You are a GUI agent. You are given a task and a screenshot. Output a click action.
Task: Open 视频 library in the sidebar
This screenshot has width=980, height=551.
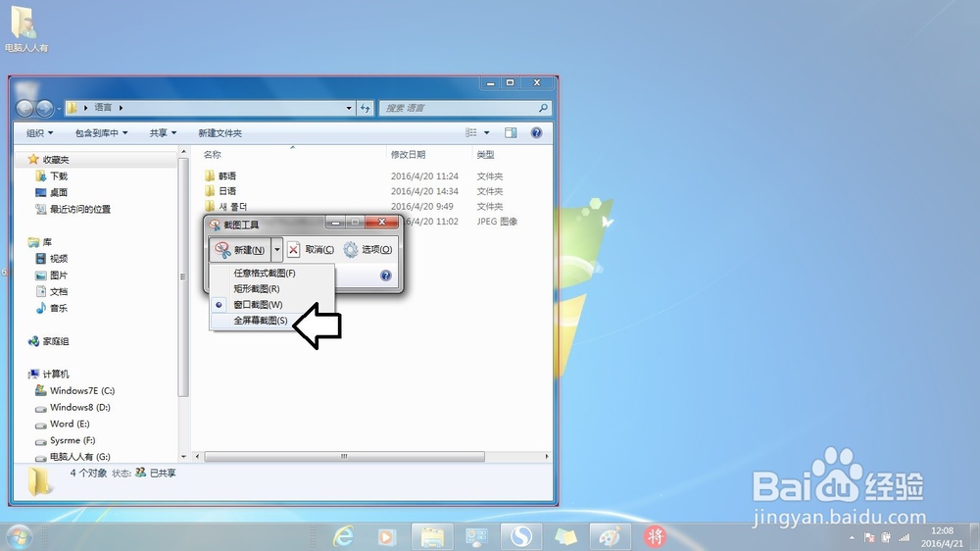tap(52, 258)
